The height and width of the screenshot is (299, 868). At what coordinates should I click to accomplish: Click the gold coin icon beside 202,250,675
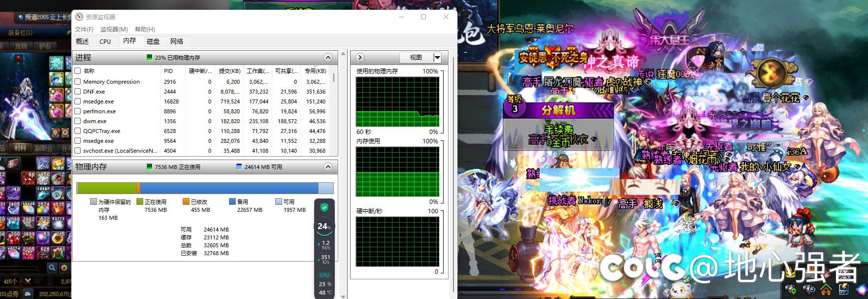pyautogui.click(x=28, y=294)
